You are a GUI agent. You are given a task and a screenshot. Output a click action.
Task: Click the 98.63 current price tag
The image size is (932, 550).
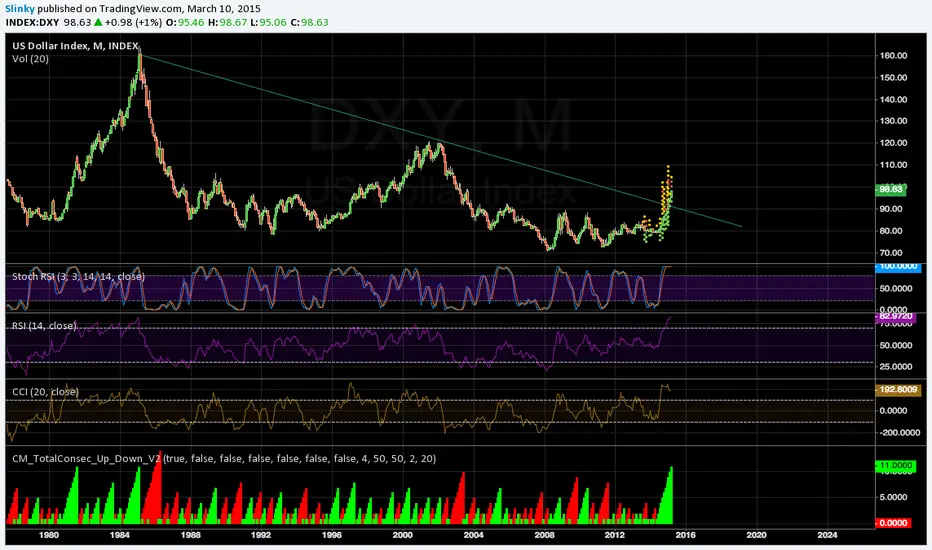890,189
